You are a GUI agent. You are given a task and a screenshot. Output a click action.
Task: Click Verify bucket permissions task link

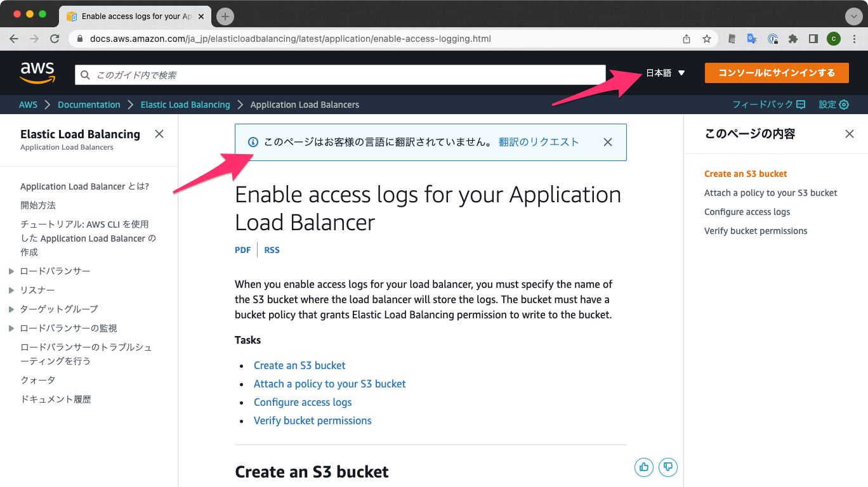[x=312, y=420]
